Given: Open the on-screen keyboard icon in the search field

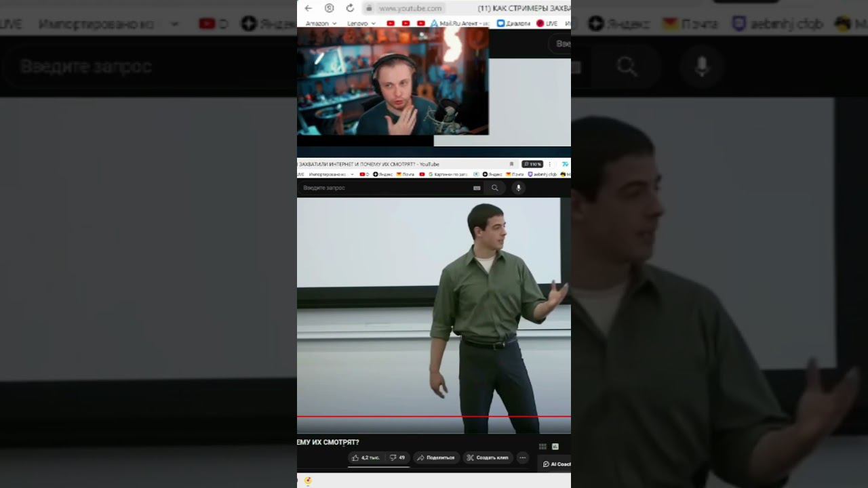Looking at the screenshot, I should point(477,188).
